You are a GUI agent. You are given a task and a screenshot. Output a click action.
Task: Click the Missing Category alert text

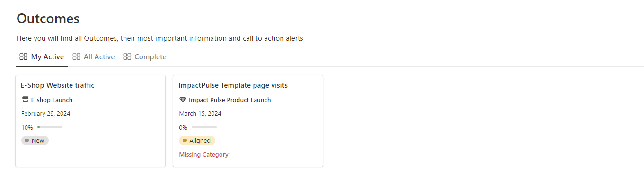point(204,154)
